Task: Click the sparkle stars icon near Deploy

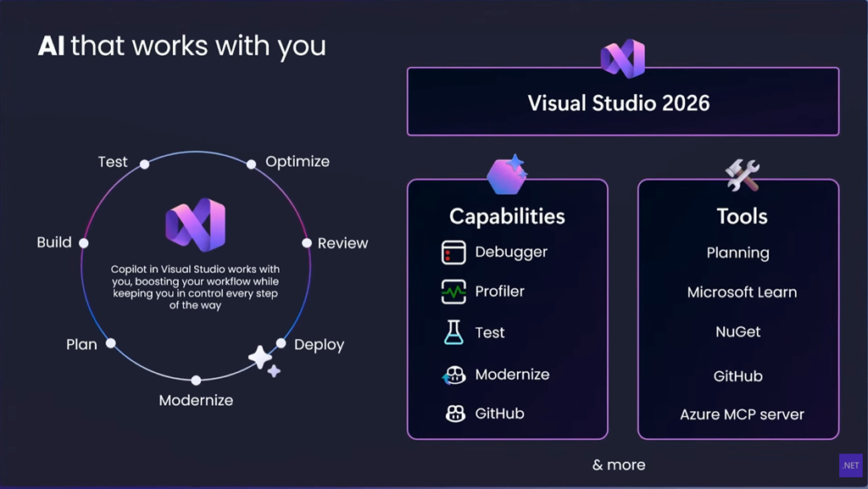Action: click(264, 361)
